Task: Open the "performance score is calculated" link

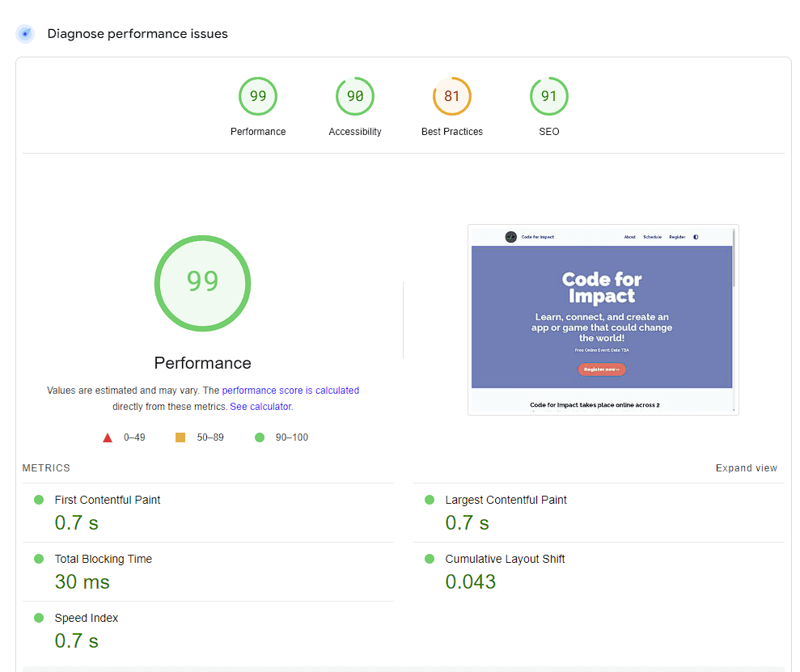Action: point(290,390)
